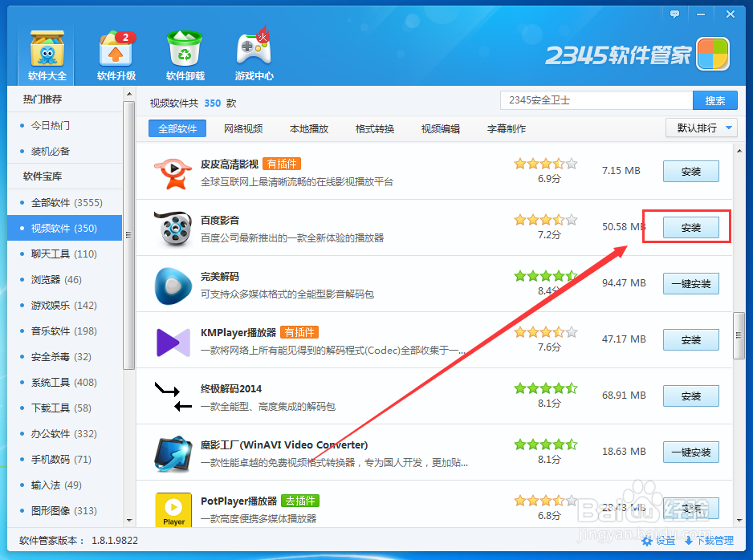Click the KMPlayer purple icon

coord(173,342)
